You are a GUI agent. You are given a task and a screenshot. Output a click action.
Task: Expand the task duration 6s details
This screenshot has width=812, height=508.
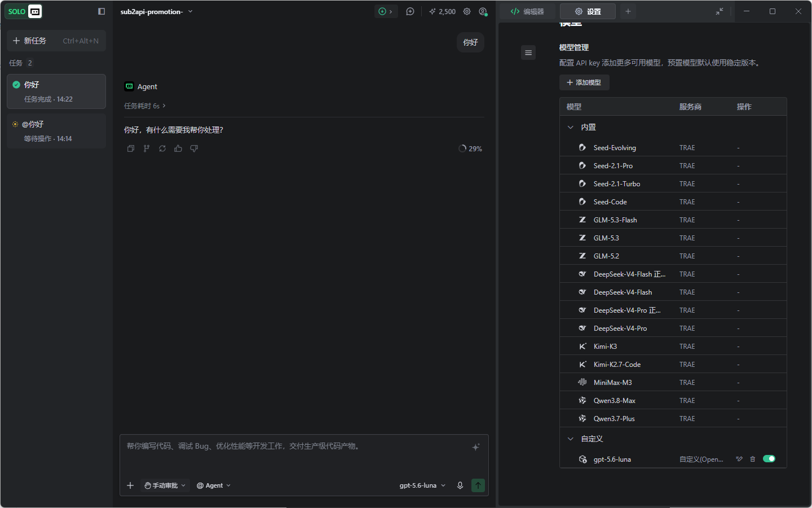[x=145, y=106]
